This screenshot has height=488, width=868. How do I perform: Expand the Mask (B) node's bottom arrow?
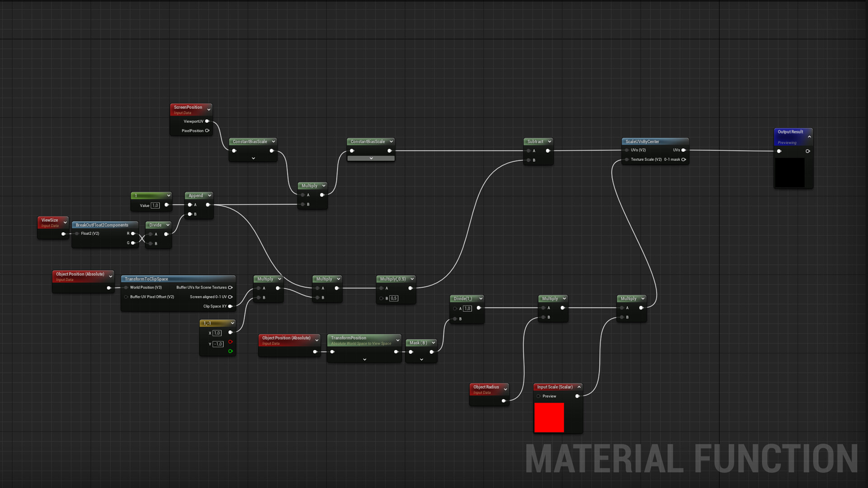point(421,360)
